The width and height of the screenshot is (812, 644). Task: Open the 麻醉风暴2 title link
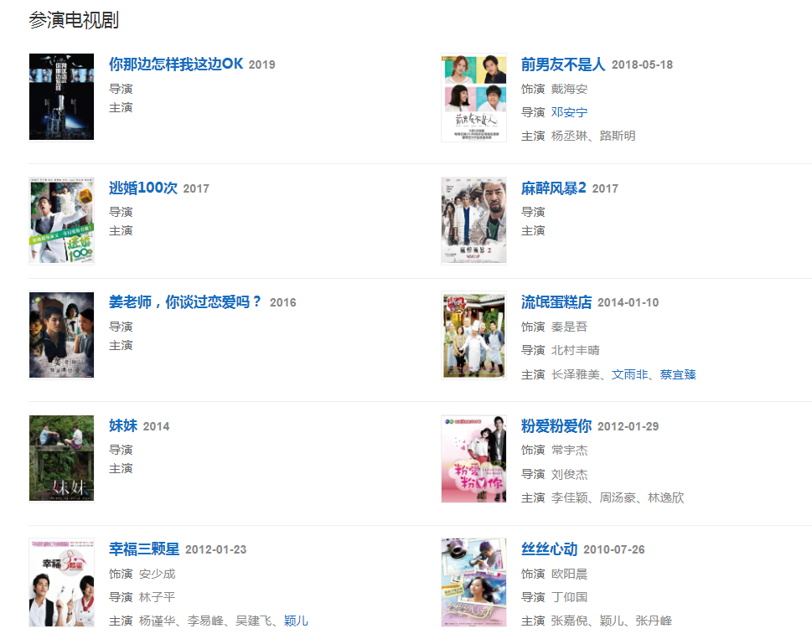(554, 188)
